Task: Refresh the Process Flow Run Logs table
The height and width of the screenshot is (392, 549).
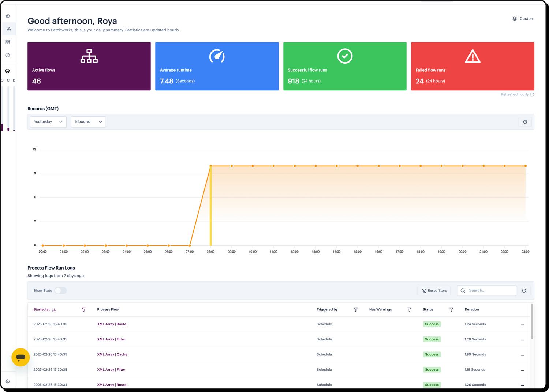Action: (523, 290)
